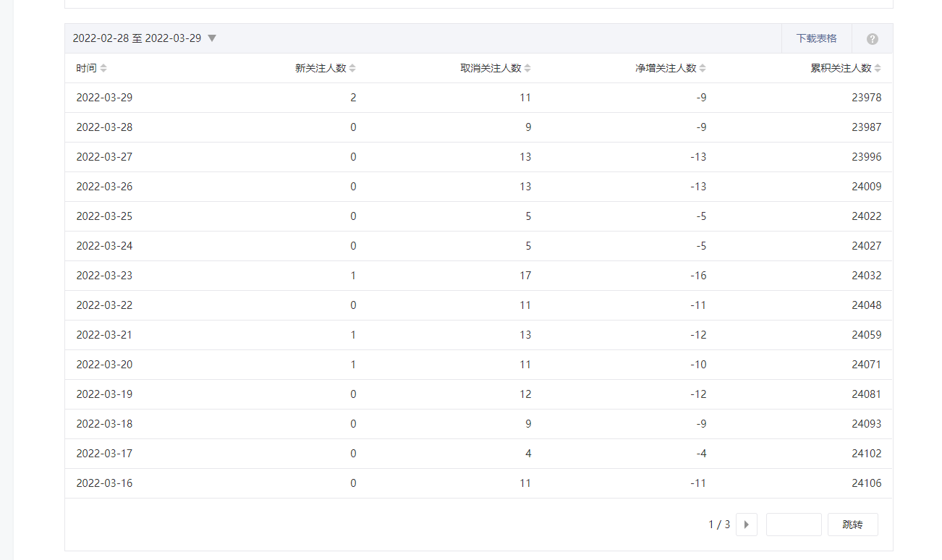Screen dimensions: 942x560
Task: Click the unfollow count 17 cell
Action: click(x=525, y=276)
